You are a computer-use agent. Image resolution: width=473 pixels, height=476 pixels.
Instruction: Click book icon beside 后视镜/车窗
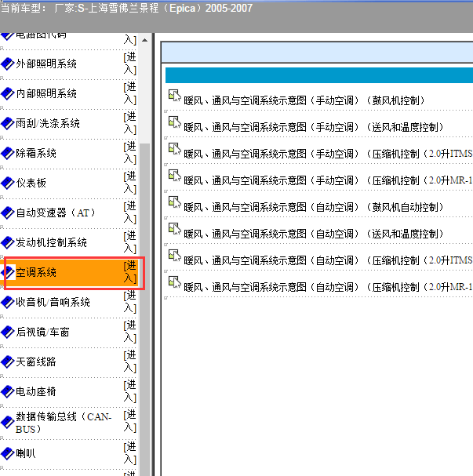click(x=7, y=332)
